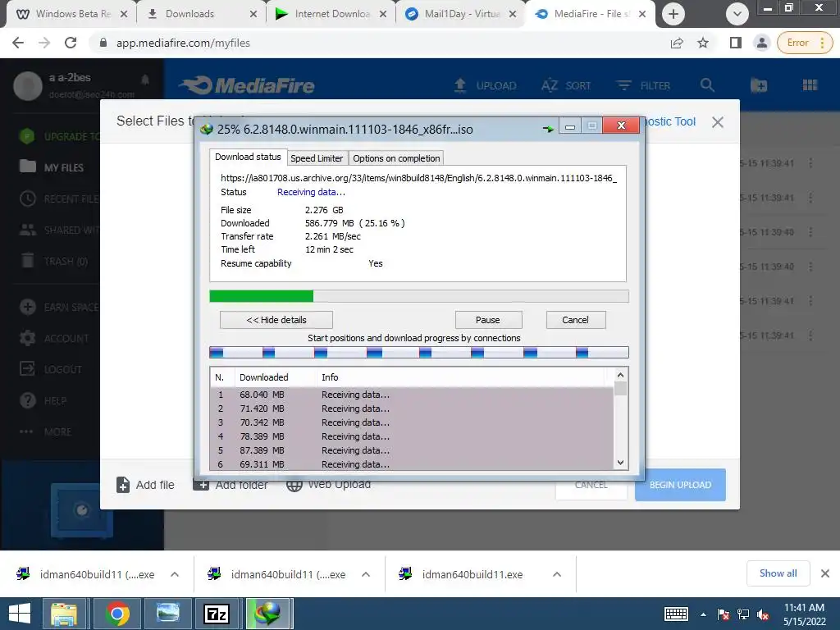Open File Explorer from taskbar

click(64, 614)
